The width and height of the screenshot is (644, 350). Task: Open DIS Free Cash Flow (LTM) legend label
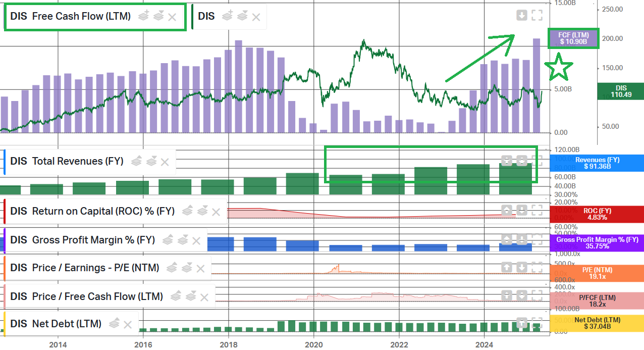tap(71, 16)
